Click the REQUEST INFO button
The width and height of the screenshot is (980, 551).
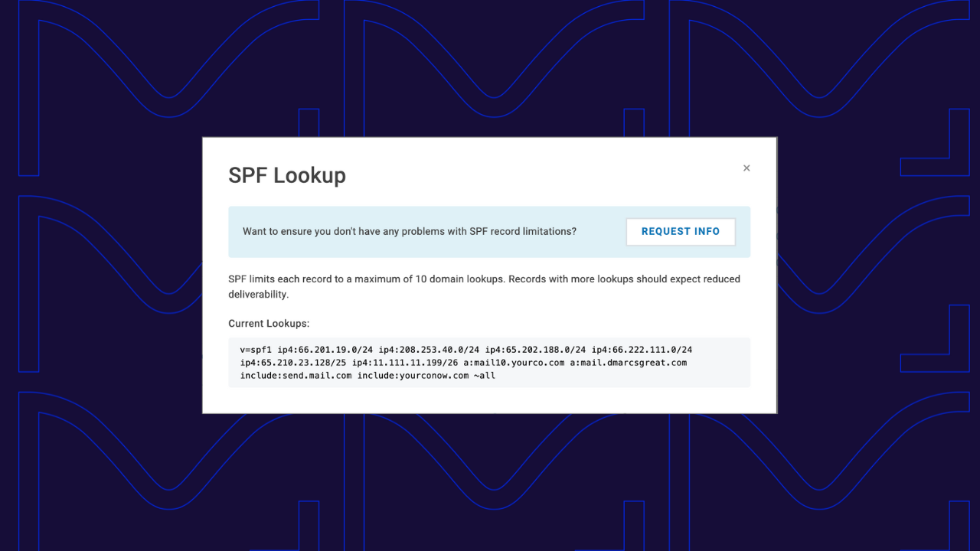(x=680, y=231)
